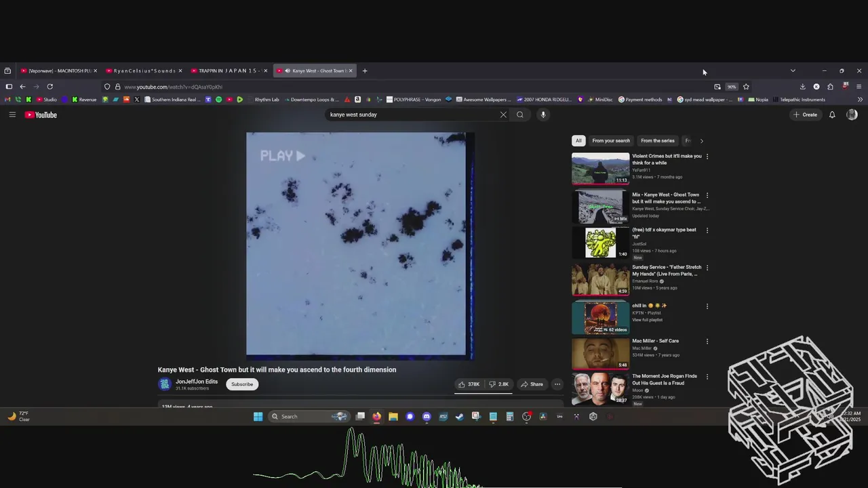Image resolution: width=868 pixels, height=488 pixels.
Task: Open the browser extensions puzzle icon
Action: [830, 87]
